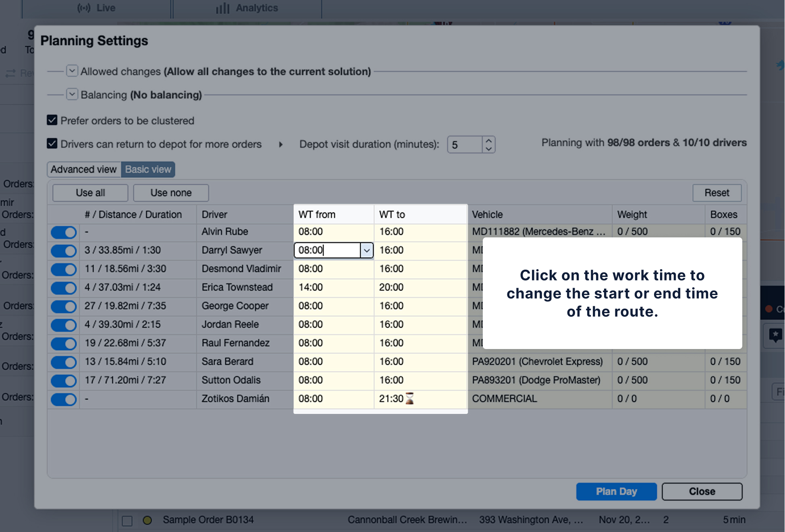Open the WT from dropdown for Darryl Sawyer
The height and width of the screenshot is (532, 785).
tap(366, 250)
